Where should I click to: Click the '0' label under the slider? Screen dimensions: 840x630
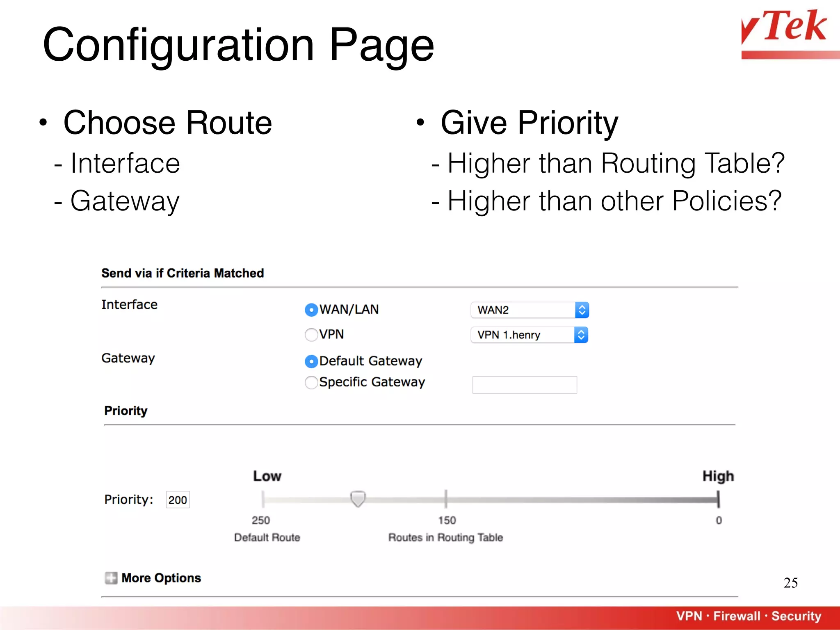coord(719,520)
